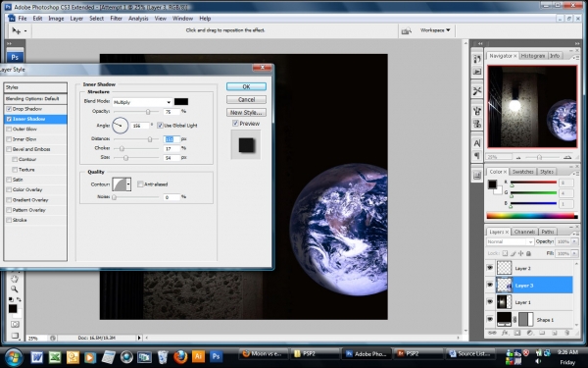588x368 pixels.
Task: Open the Filter menu
Action: [x=117, y=19]
